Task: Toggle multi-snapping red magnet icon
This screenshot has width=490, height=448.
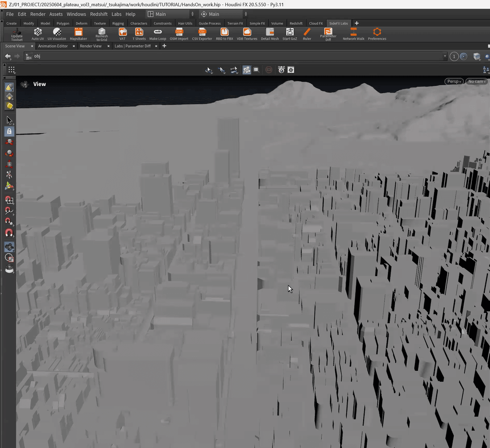Action: pos(9,233)
